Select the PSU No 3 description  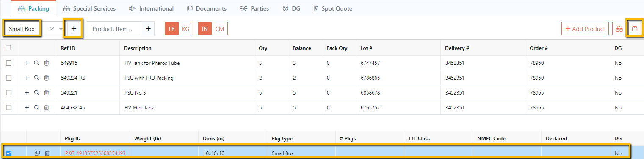click(x=135, y=92)
